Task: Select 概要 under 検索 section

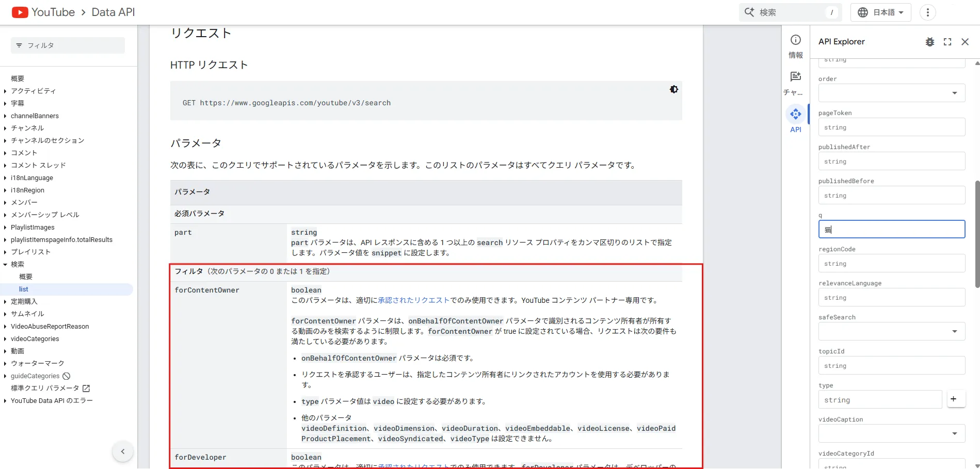Action: click(x=26, y=277)
